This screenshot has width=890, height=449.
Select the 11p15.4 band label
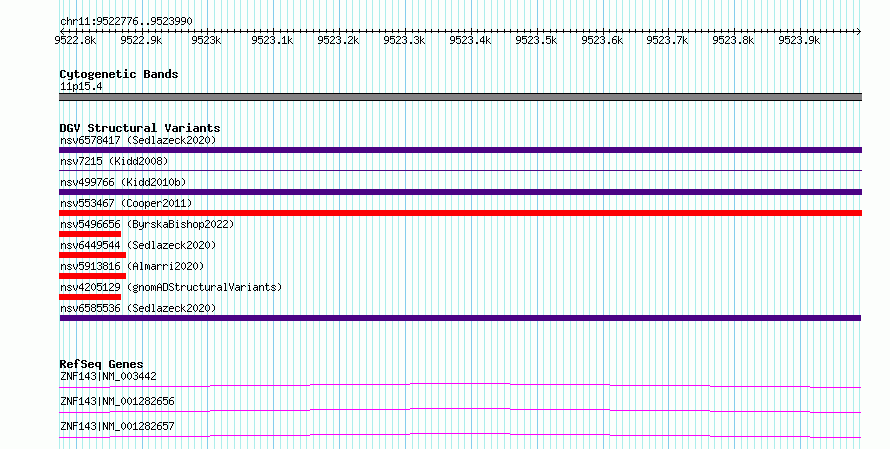(x=81, y=87)
